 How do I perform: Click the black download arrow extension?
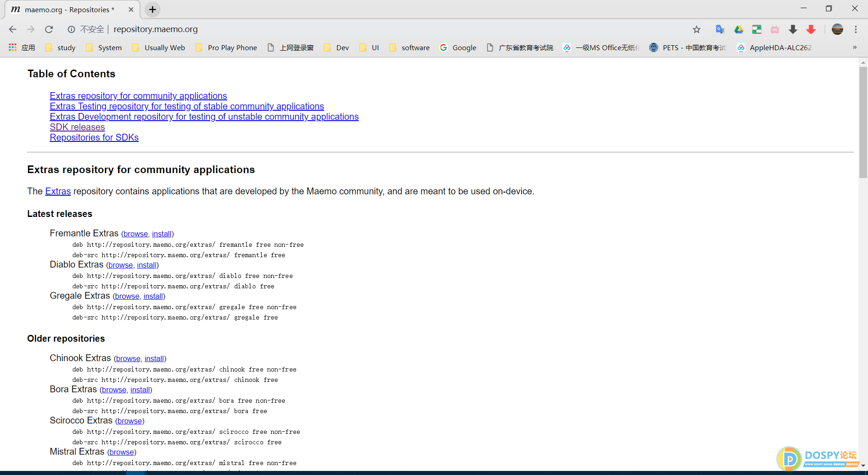[793, 29]
